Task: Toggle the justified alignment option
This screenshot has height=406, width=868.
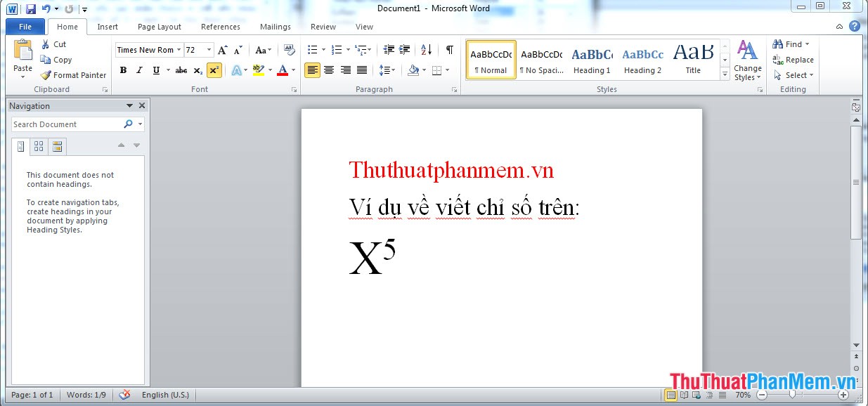Action: [362, 70]
